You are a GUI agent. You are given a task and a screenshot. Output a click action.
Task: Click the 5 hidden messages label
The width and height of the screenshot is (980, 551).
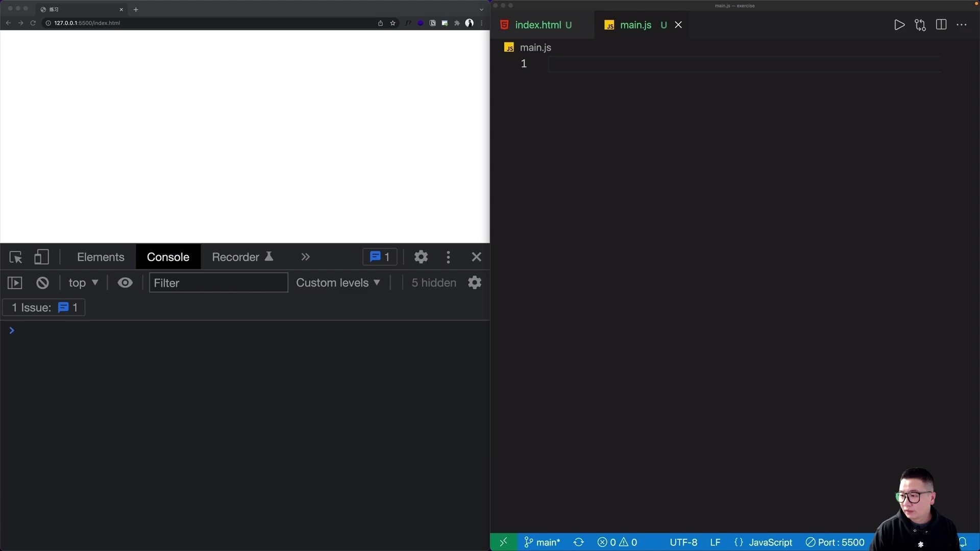(x=434, y=283)
